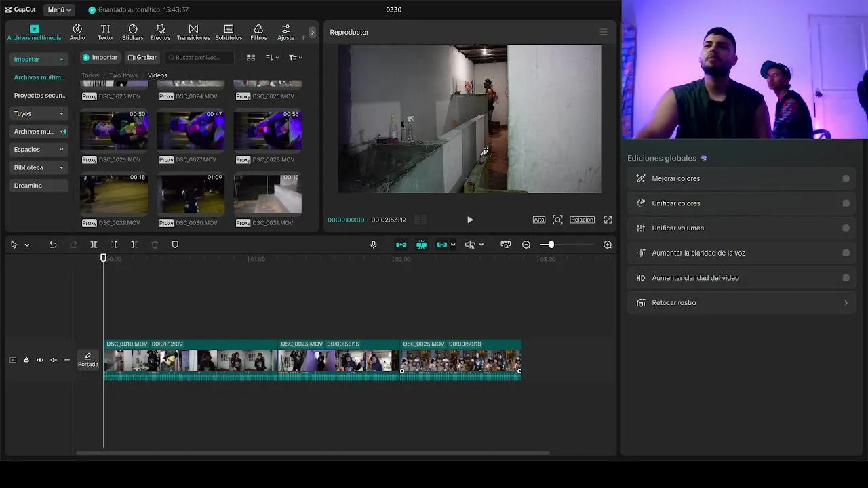
Task: Go to the Todos breadcrumb
Action: click(90, 75)
